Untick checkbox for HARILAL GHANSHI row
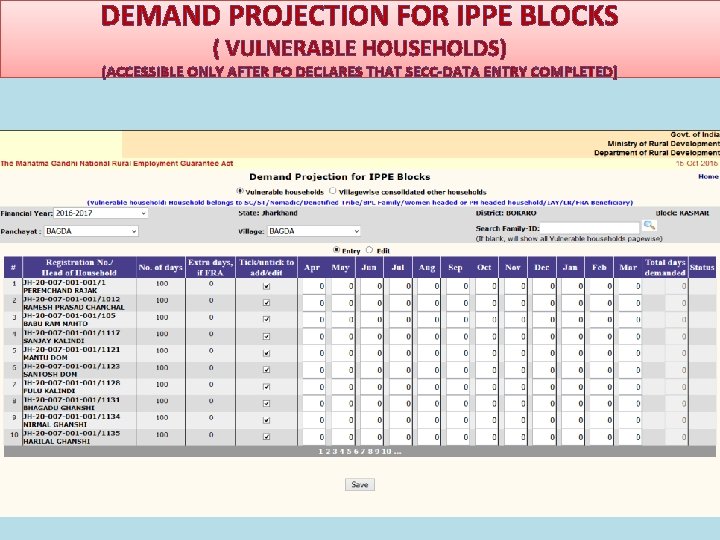The width and height of the screenshot is (720, 540). 266,437
